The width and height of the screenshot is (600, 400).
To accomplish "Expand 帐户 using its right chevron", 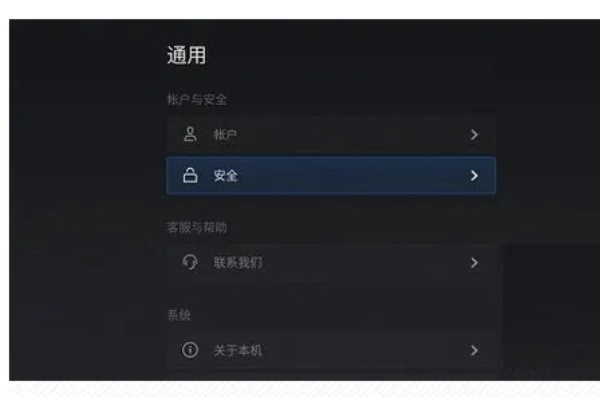I will pos(474,135).
